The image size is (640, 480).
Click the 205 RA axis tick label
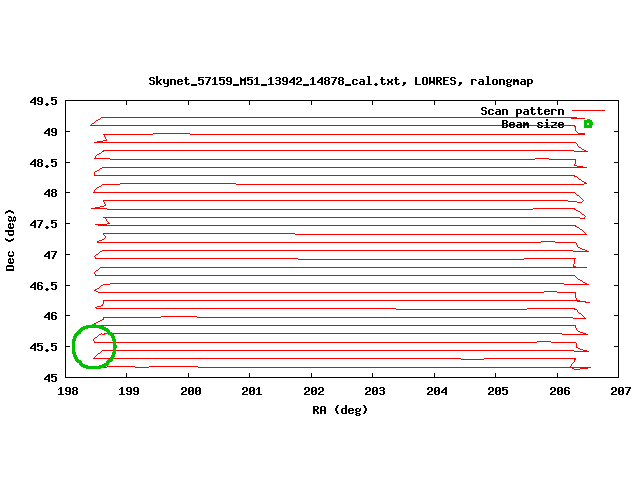498,391
